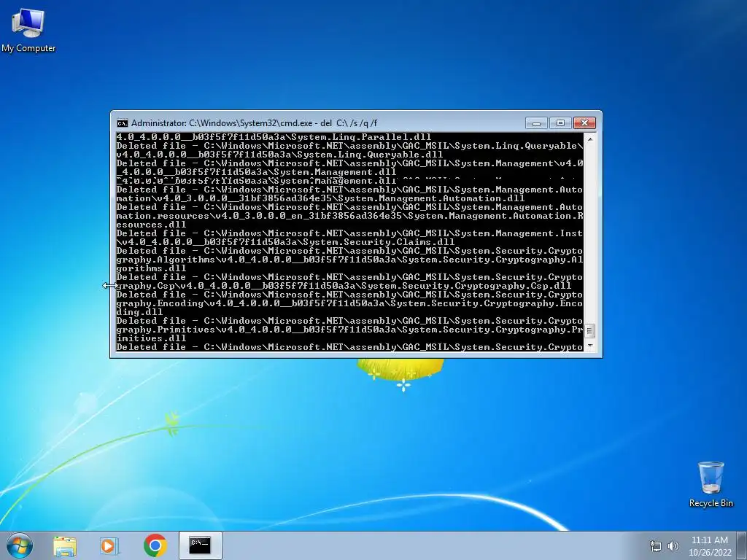Open the network status tray icon
Viewport: 747px width, 560px height.
coord(656,546)
